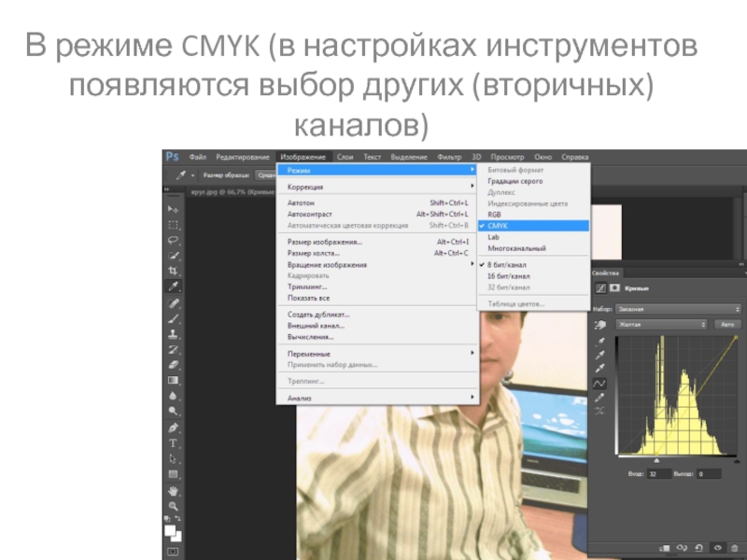Open the Файл menu
Screen dimensions: 747x560
198,157
